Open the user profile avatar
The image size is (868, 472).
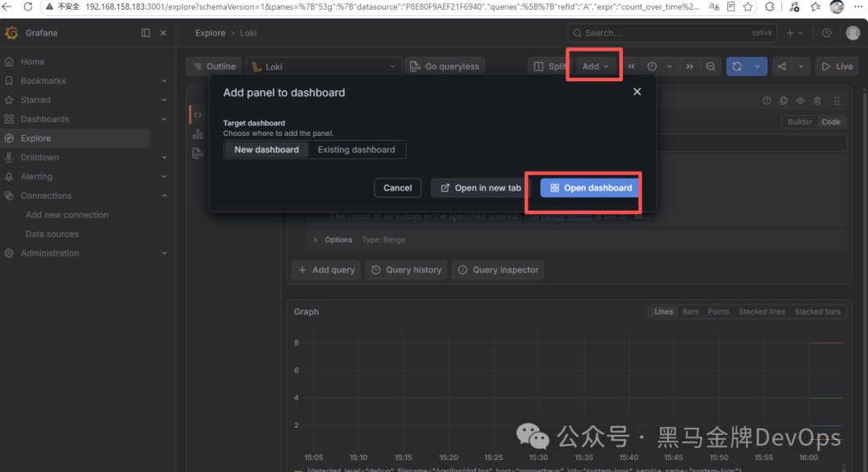click(853, 33)
